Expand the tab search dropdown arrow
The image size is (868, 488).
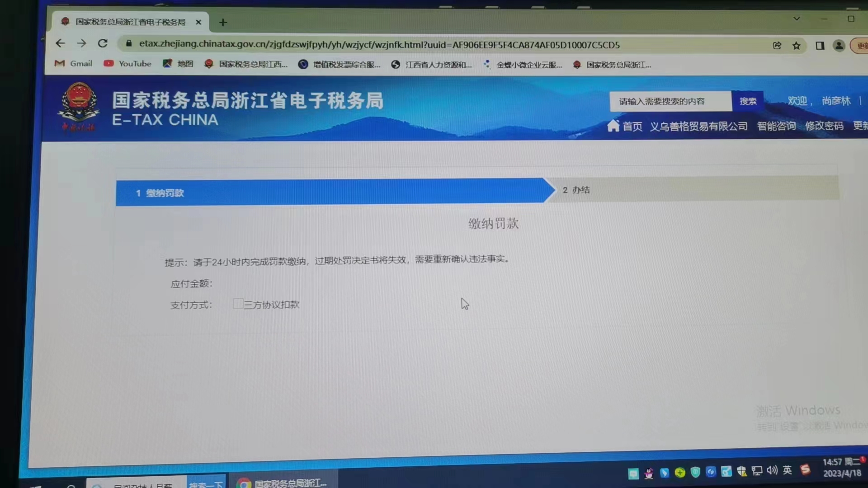coord(797,19)
